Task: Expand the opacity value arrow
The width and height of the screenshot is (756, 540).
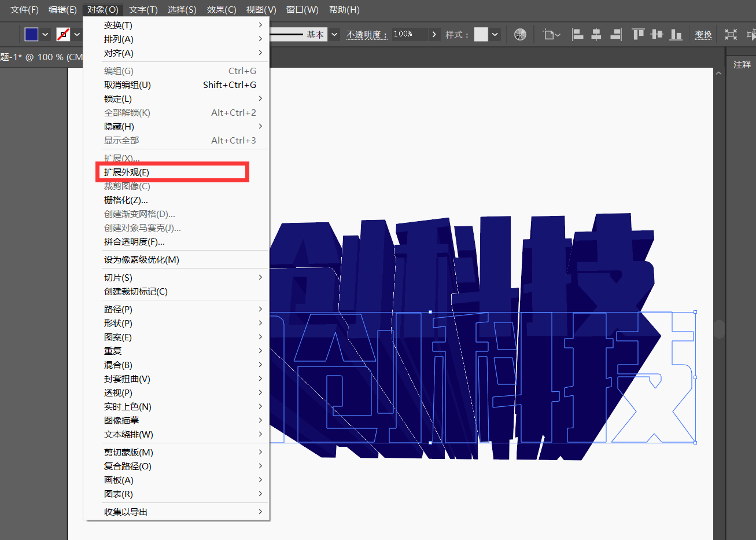Action: point(434,35)
